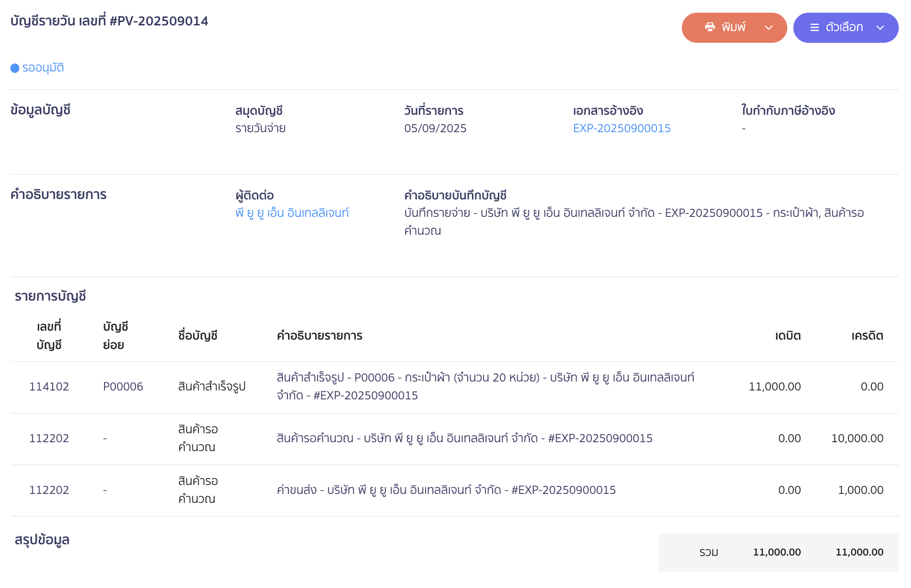Viewport: 911px width, 588px height.
Task: Click the title บัญชีรายวัน เลขที่ #PV-202509014
Action: pyautogui.click(x=109, y=21)
